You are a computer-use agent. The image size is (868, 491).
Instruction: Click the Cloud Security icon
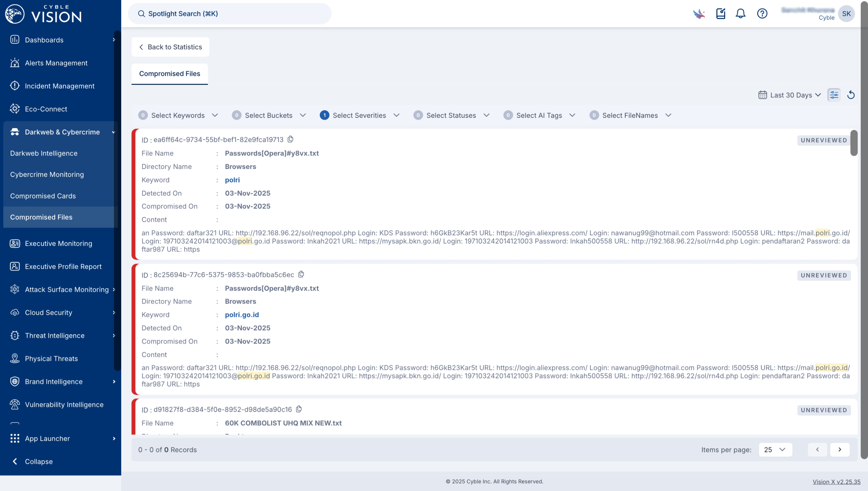tap(15, 312)
